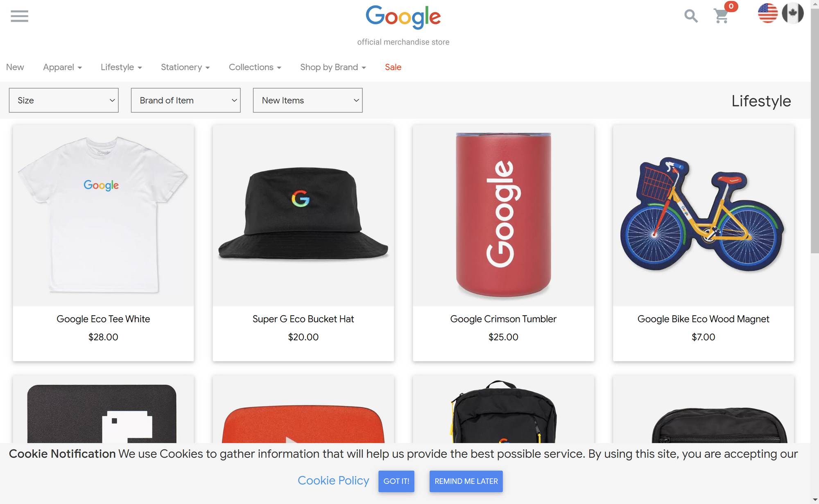The width and height of the screenshot is (819, 504).
Task: Click the GOT IT cookie consent button
Action: pyautogui.click(x=397, y=481)
